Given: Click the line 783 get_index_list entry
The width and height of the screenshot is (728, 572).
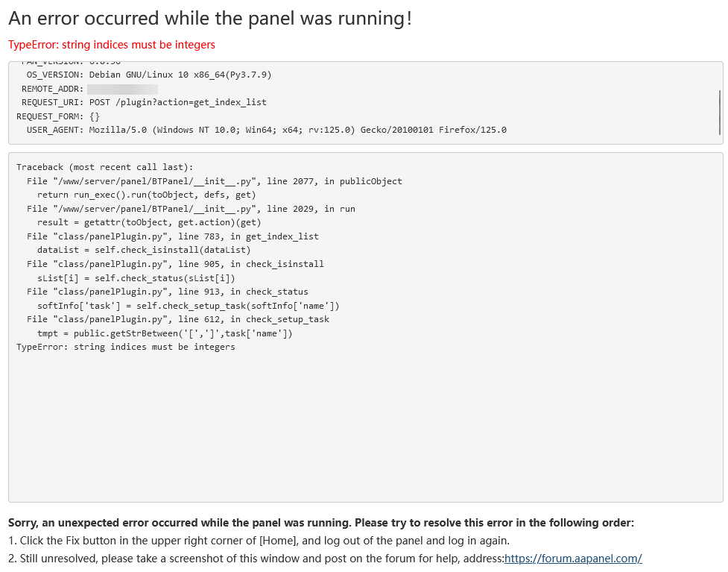Looking at the screenshot, I should point(172,236).
